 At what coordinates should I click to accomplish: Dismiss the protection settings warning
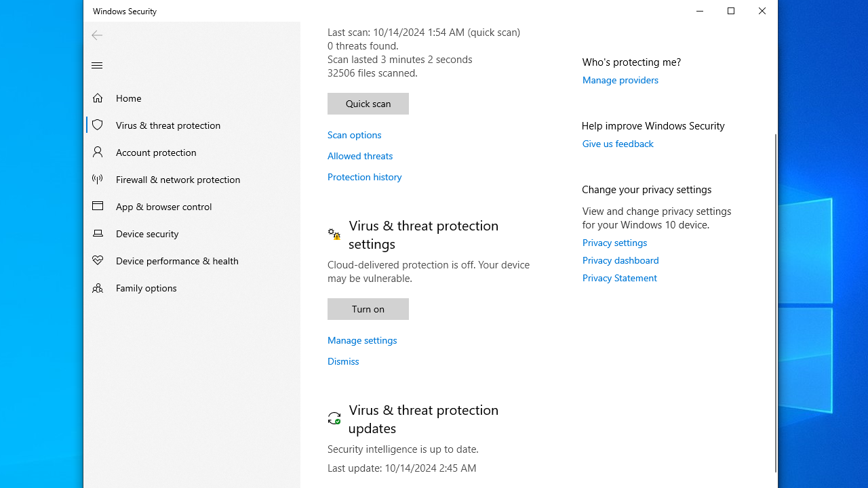[x=343, y=361]
